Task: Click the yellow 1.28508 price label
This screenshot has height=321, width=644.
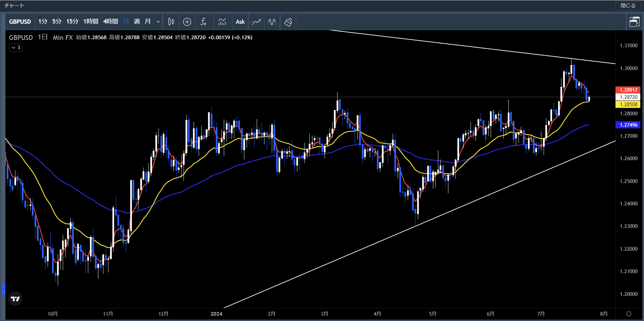Action: 628,105
